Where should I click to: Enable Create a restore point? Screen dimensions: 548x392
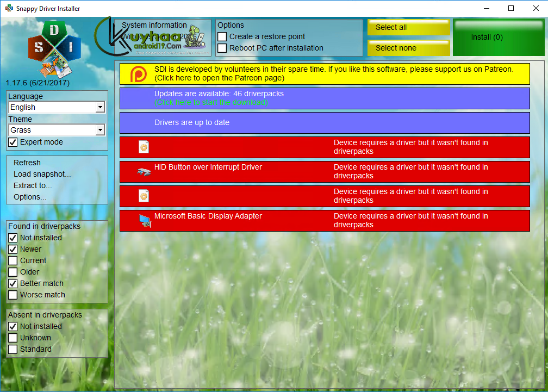point(222,36)
